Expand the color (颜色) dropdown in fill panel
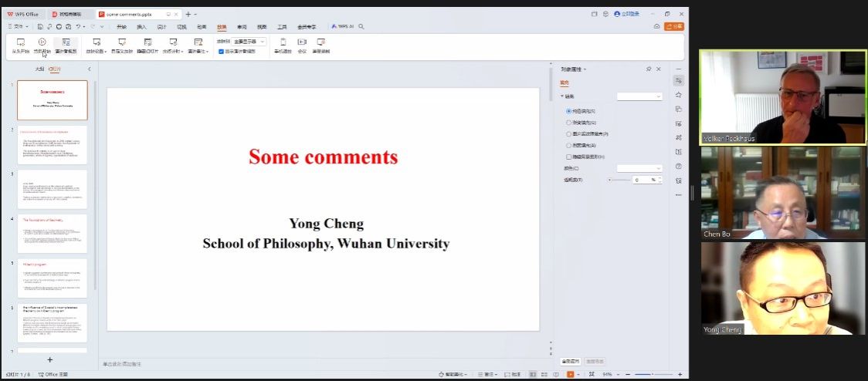This screenshot has width=868, height=381. pos(639,168)
